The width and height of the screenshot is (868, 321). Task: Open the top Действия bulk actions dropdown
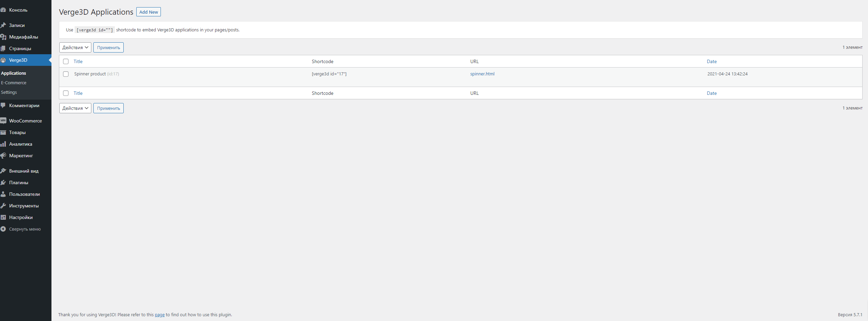[75, 47]
